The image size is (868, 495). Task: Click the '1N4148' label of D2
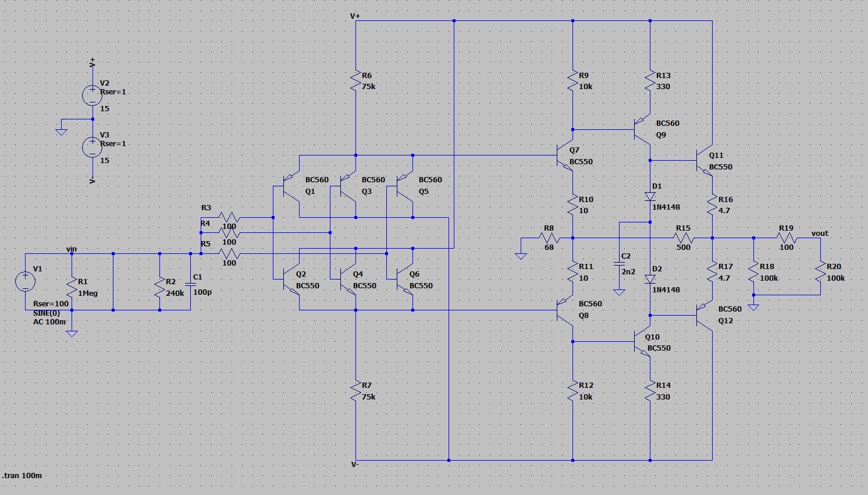[x=666, y=289]
